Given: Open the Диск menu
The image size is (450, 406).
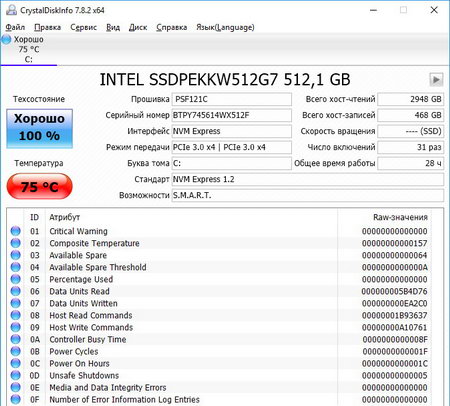Looking at the screenshot, I should (x=138, y=27).
